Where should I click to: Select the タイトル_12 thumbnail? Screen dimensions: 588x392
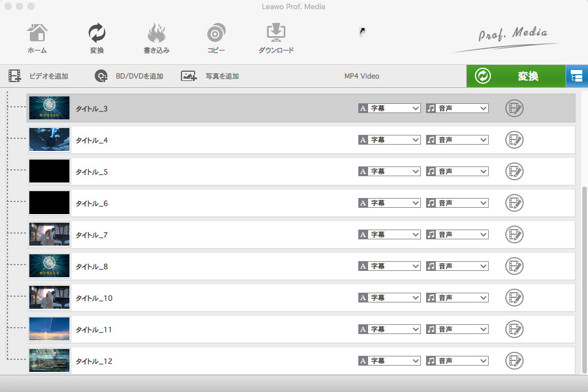pos(49,360)
